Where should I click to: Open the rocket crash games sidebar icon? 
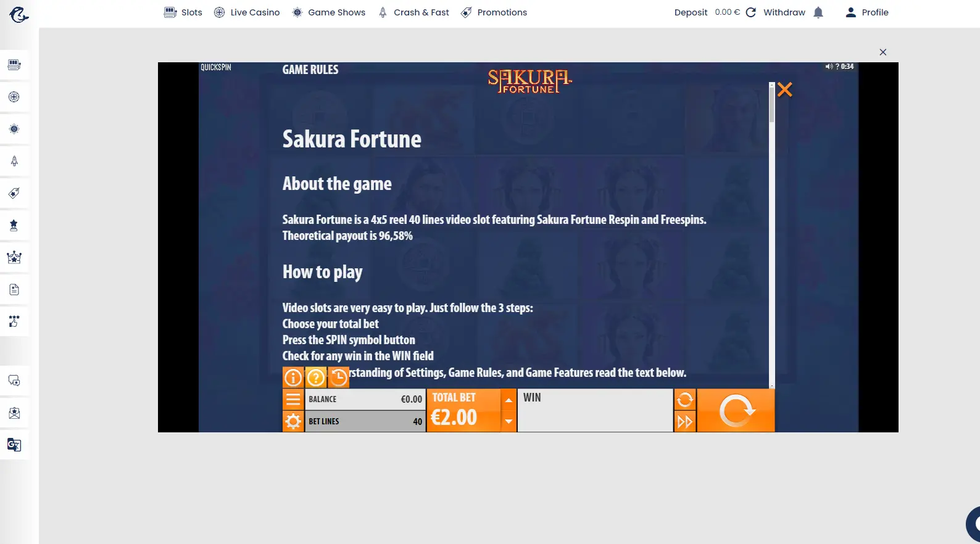[14, 161]
